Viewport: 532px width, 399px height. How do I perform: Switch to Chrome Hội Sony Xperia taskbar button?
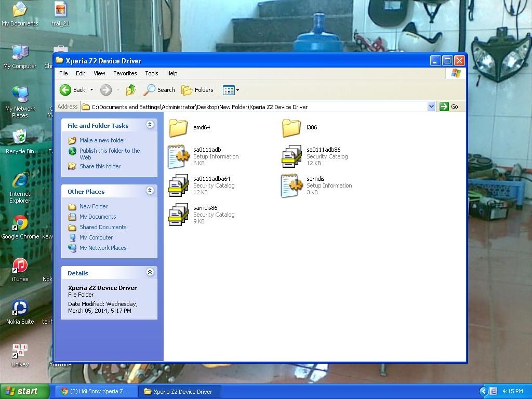coord(96,392)
